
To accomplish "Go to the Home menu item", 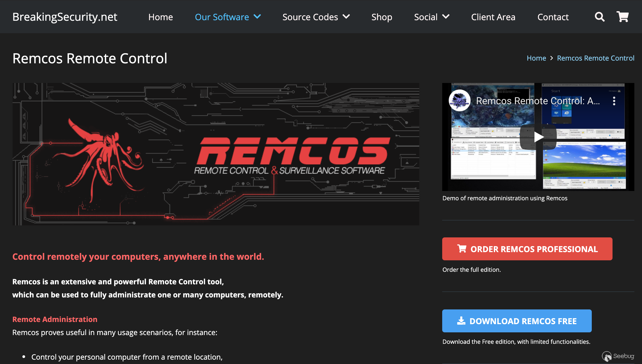I will pyautogui.click(x=160, y=17).
